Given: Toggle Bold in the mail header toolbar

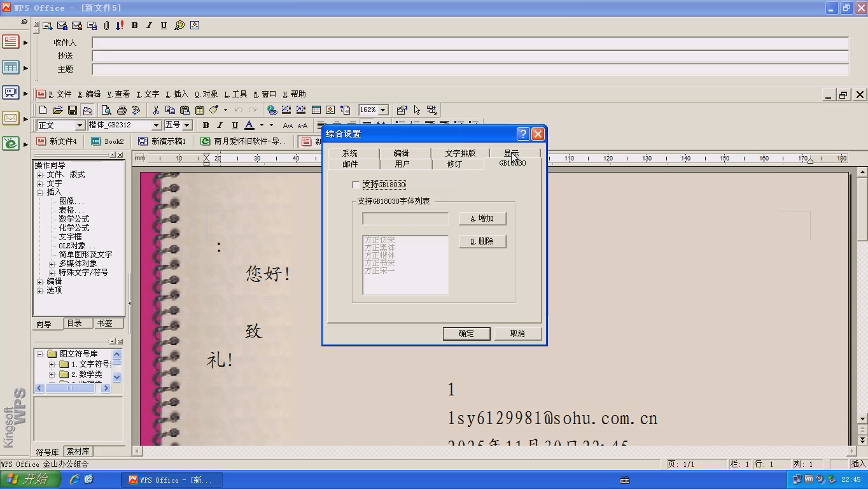Looking at the screenshot, I should [x=134, y=25].
